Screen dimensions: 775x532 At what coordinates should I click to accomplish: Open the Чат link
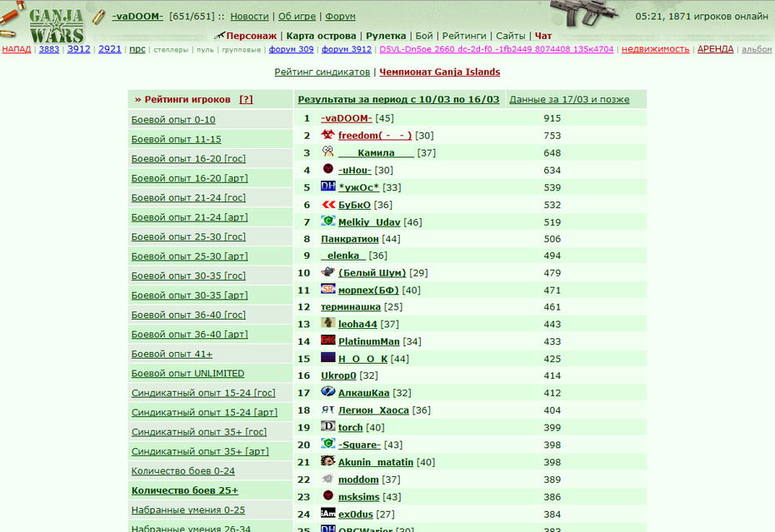click(x=543, y=36)
